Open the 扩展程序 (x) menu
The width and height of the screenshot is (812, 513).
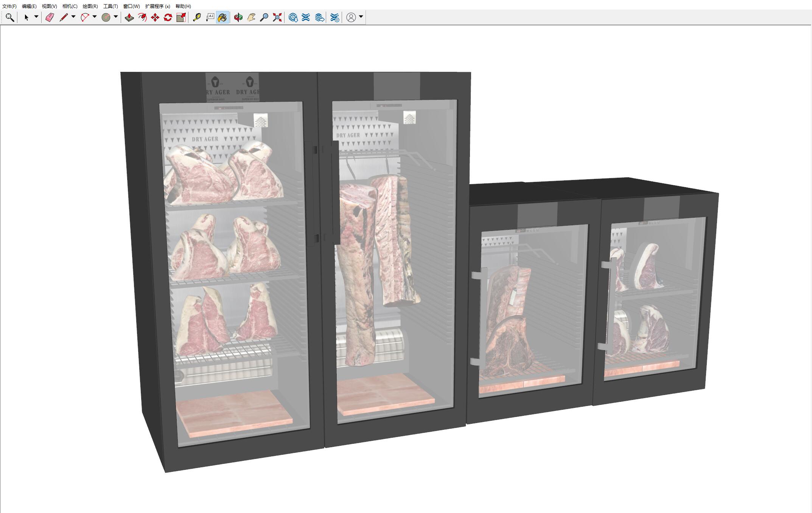[157, 6]
